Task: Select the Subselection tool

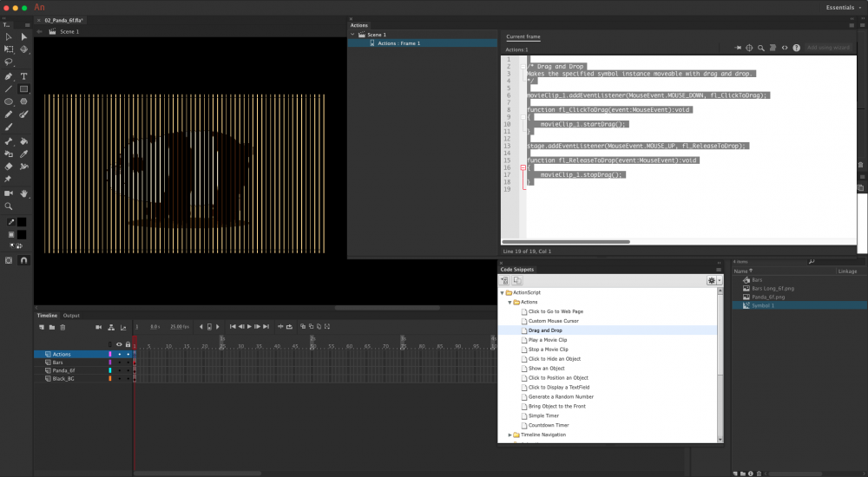Action: [23, 36]
